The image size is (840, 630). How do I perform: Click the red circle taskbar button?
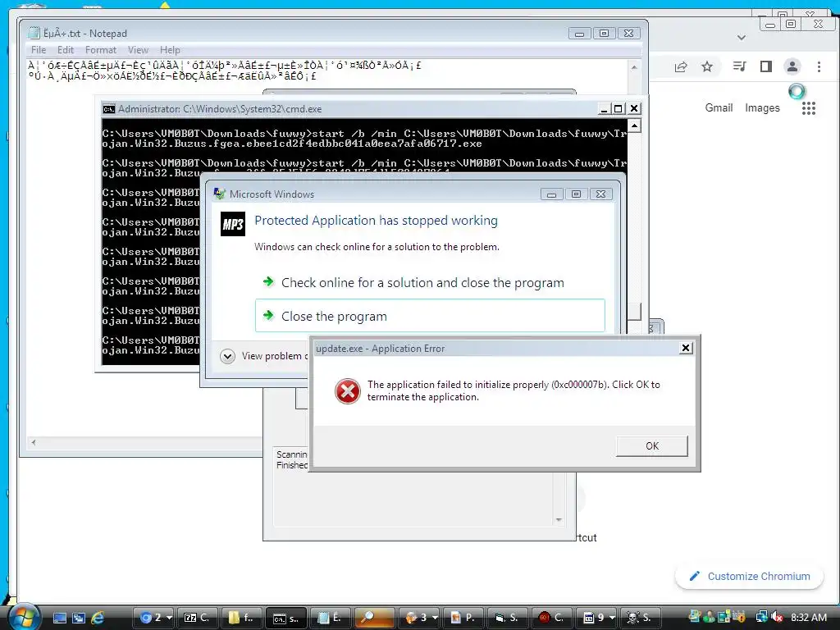click(x=550, y=618)
